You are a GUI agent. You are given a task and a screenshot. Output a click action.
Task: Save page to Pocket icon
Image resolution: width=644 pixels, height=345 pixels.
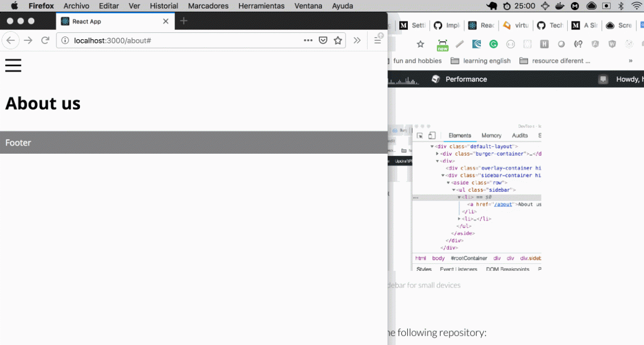pos(323,40)
